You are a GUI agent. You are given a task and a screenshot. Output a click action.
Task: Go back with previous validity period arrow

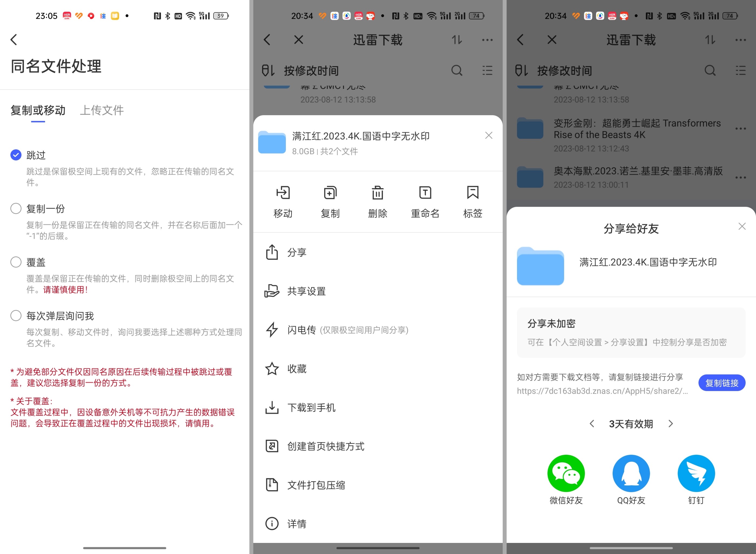click(592, 424)
